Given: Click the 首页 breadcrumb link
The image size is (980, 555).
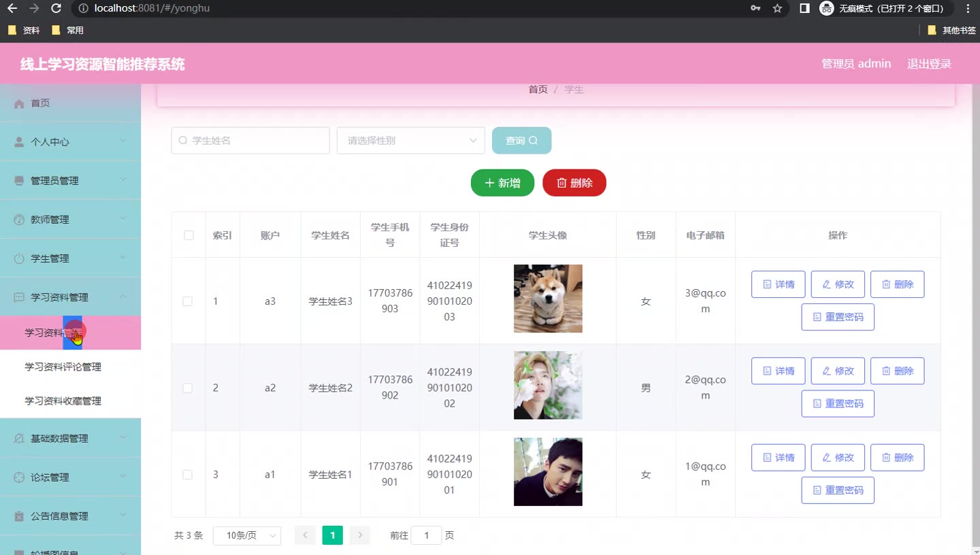Looking at the screenshot, I should 538,90.
